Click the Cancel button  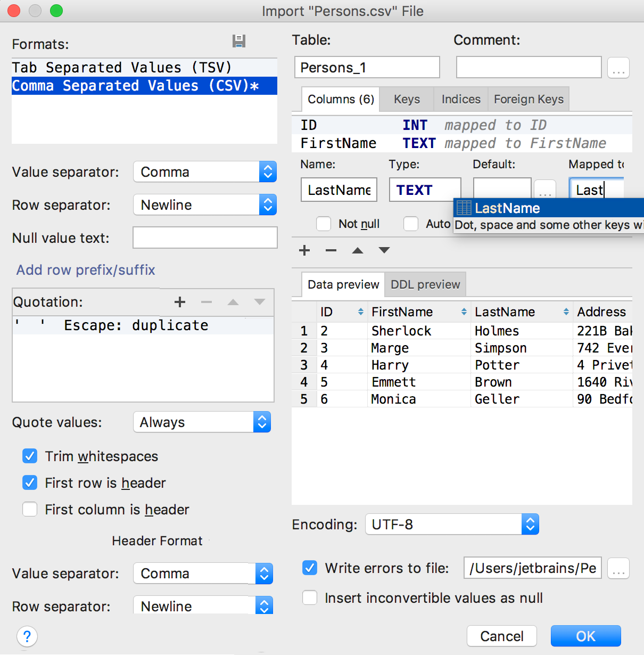(502, 636)
